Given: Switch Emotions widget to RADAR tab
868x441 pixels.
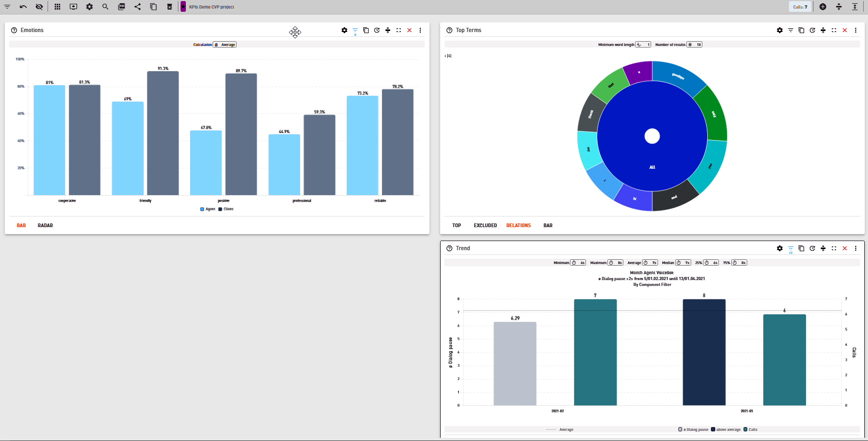Looking at the screenshot, I should tap(45, 226).
